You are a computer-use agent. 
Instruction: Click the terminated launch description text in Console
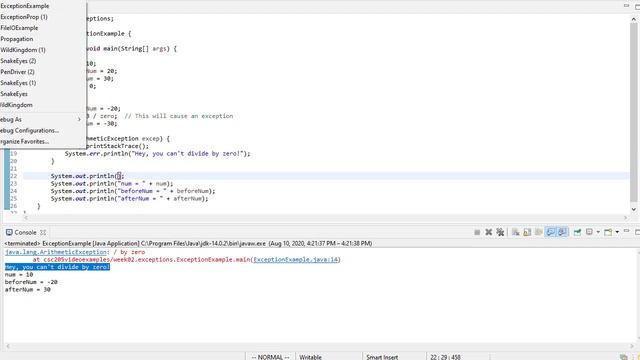188,243
